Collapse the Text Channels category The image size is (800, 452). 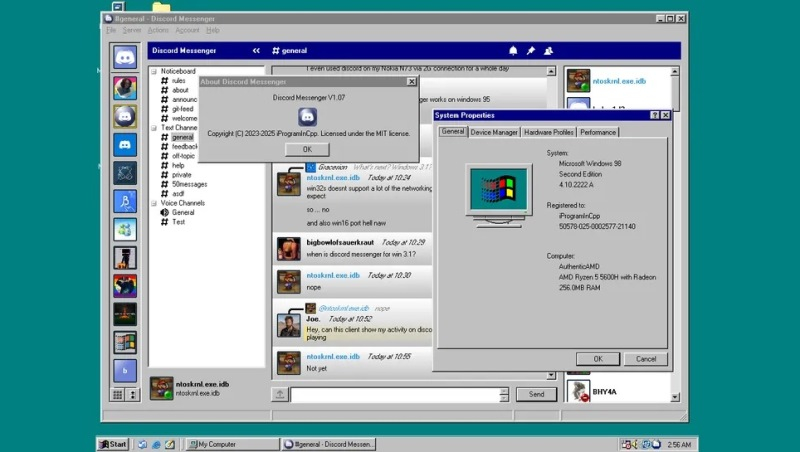pyautogui.click(x=154, y=128)
